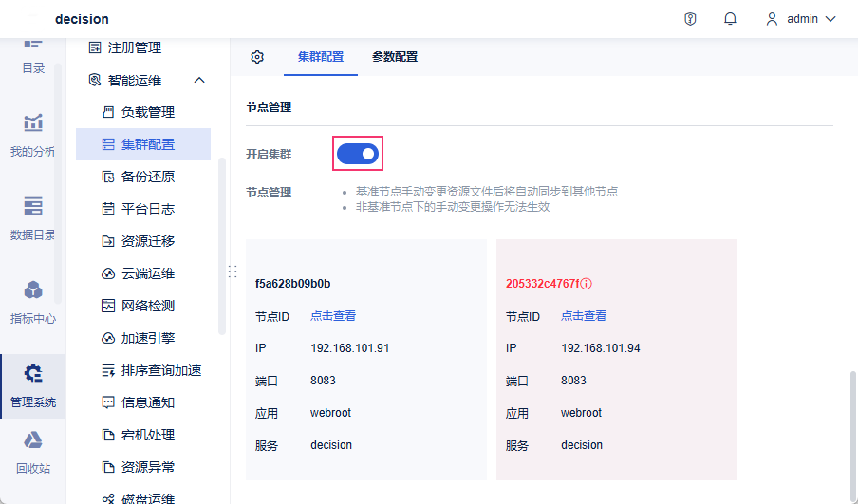The width and height of the screenshot is (858, 504).
Task: Toggle the 开启集群 cluster switch
Action: (x=358, y=153)
